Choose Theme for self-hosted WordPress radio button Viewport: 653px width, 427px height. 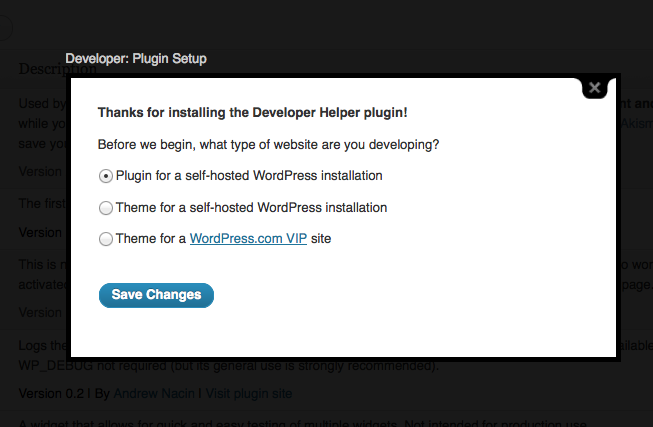(x=106, y=208)
